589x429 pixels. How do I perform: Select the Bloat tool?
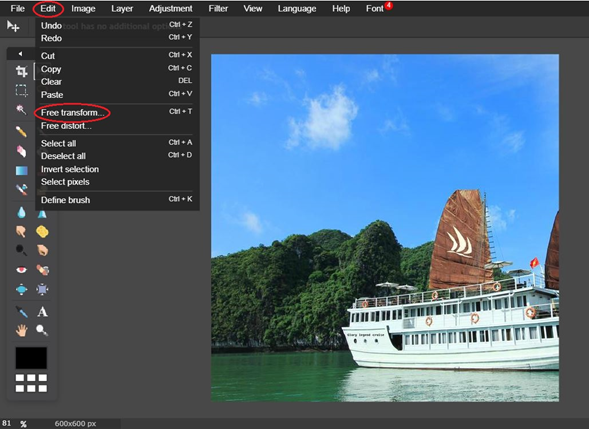tap(21, 289)
